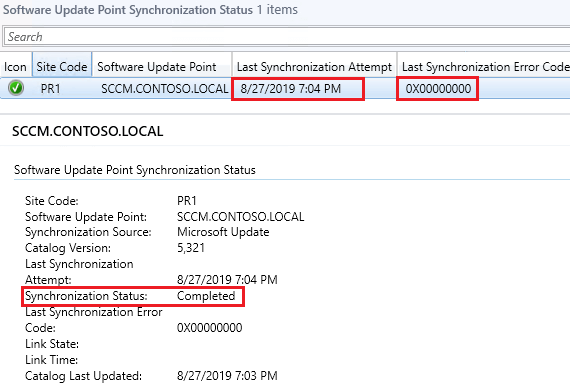
Task: Sort by the Icon column header
Action: (15, 67)
